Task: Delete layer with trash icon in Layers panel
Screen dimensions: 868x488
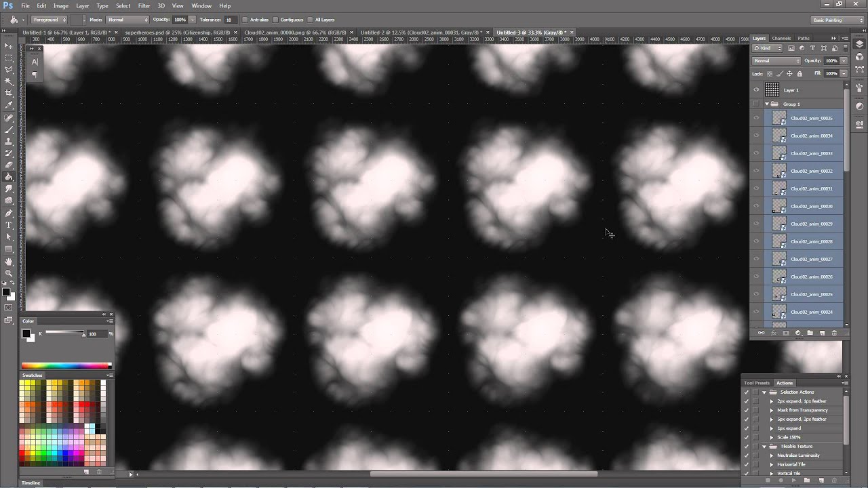Action: point(834,333)
